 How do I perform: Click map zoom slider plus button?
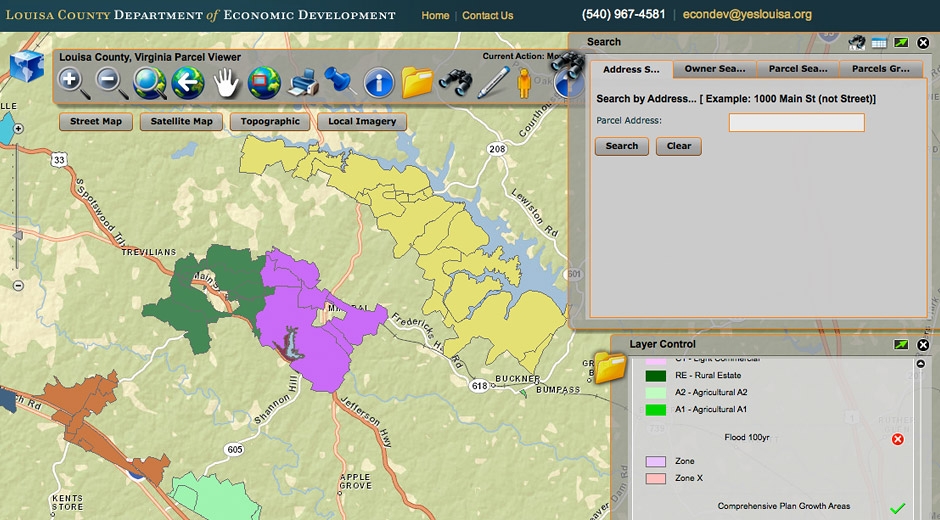[19, 128]
